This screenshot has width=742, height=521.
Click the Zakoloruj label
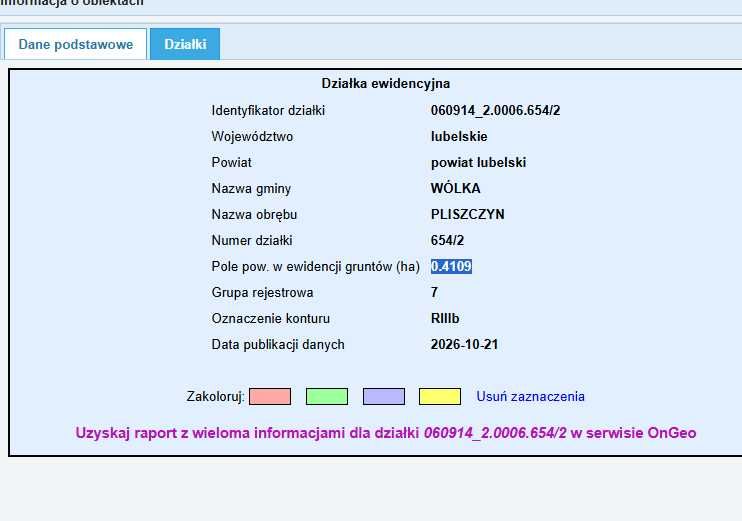(216, 397)
